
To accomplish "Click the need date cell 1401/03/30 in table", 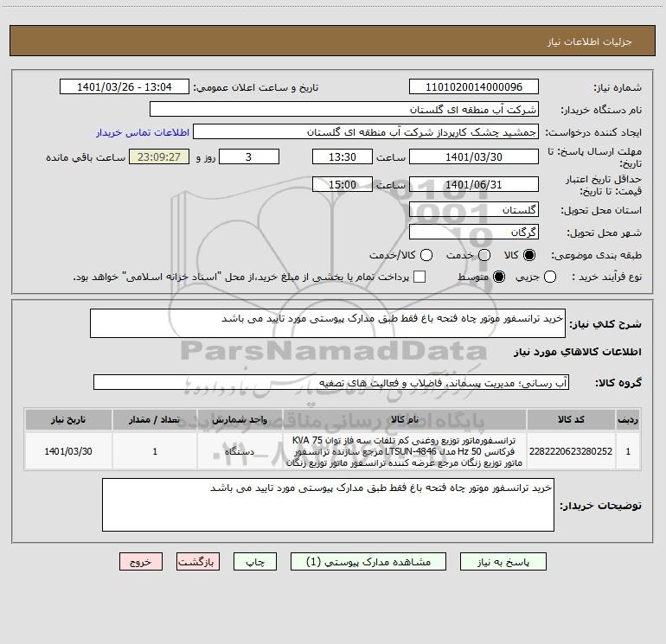I will click(x=68, y=451).
